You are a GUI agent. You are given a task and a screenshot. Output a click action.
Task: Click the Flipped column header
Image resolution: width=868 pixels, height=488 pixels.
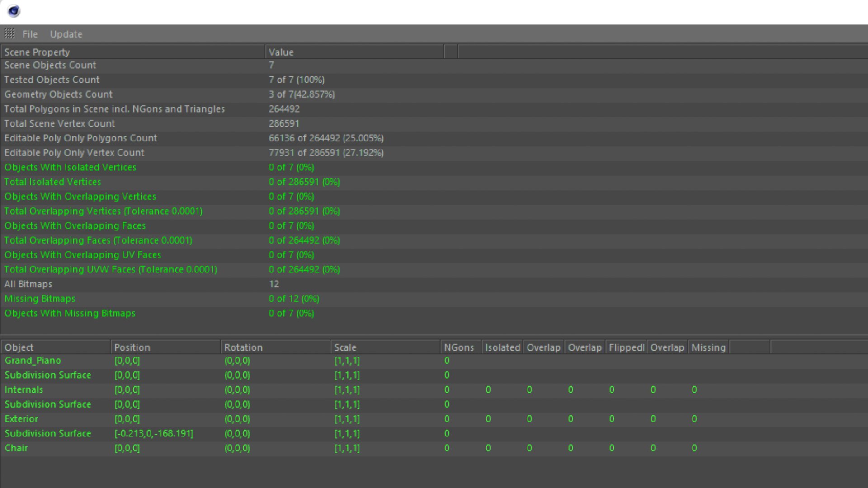click(x=626, y=347)
